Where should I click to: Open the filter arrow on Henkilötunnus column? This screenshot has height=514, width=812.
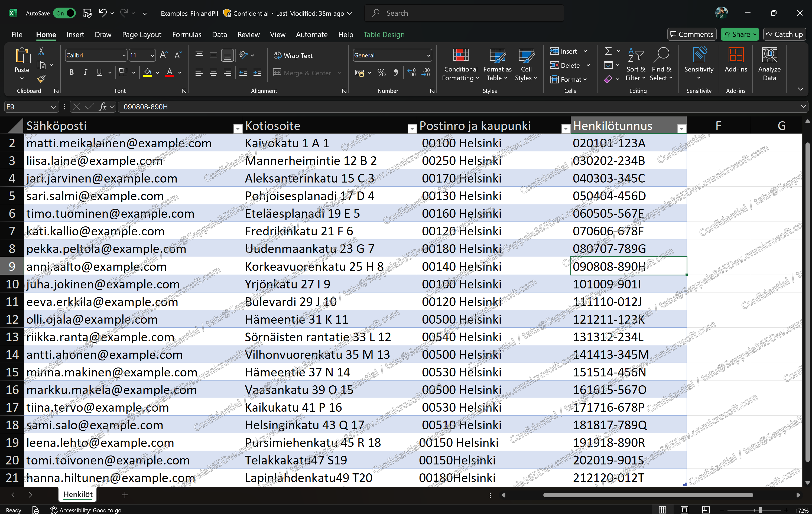[x=681, y=129]
